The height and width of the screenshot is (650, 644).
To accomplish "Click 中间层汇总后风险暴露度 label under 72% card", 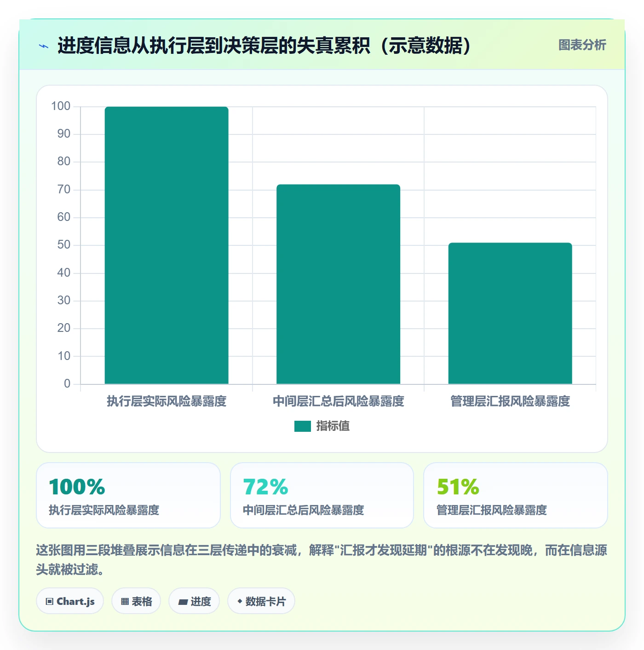I will click(x=304, y=510).
